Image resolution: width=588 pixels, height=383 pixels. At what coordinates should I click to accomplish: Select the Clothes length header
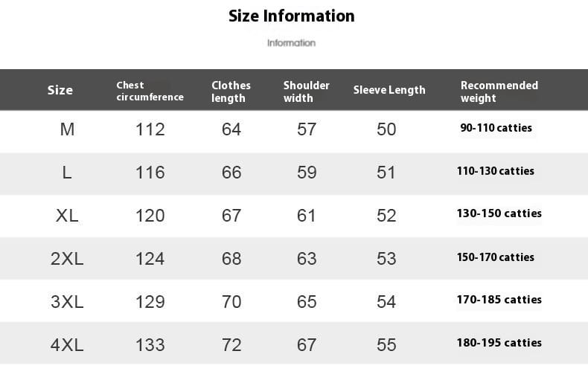[231, 91]
